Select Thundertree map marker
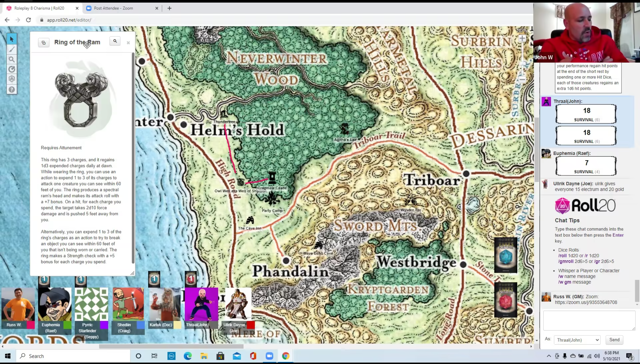Viewport: 640px width, 364px height. coord(224,114)
